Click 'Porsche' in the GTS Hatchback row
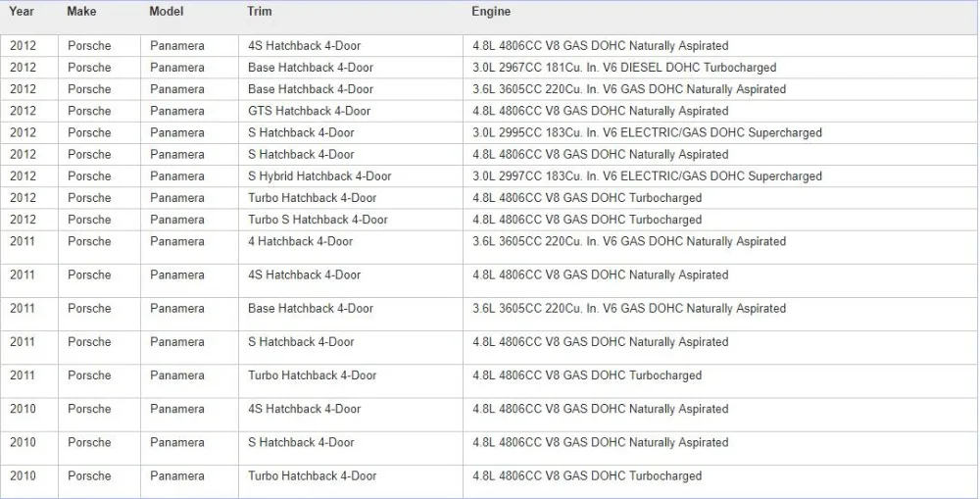 pyautogui.click(x=89, y=112)
